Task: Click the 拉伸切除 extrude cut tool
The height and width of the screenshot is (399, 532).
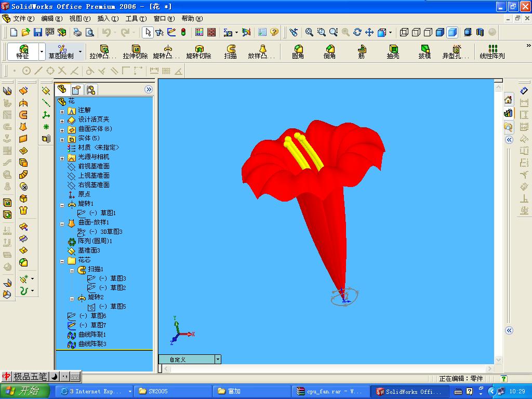Action: (135, 52)
